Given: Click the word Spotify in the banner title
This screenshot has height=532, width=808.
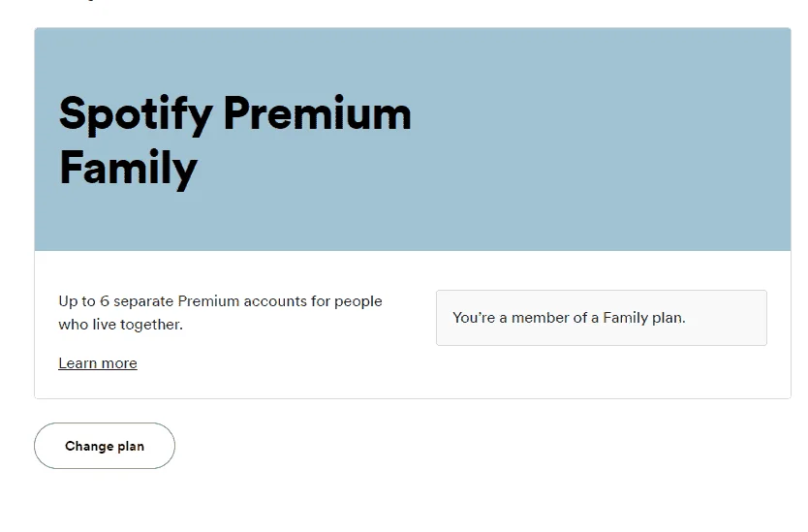Looking at the screenshot, I should [x=136, y=114].
